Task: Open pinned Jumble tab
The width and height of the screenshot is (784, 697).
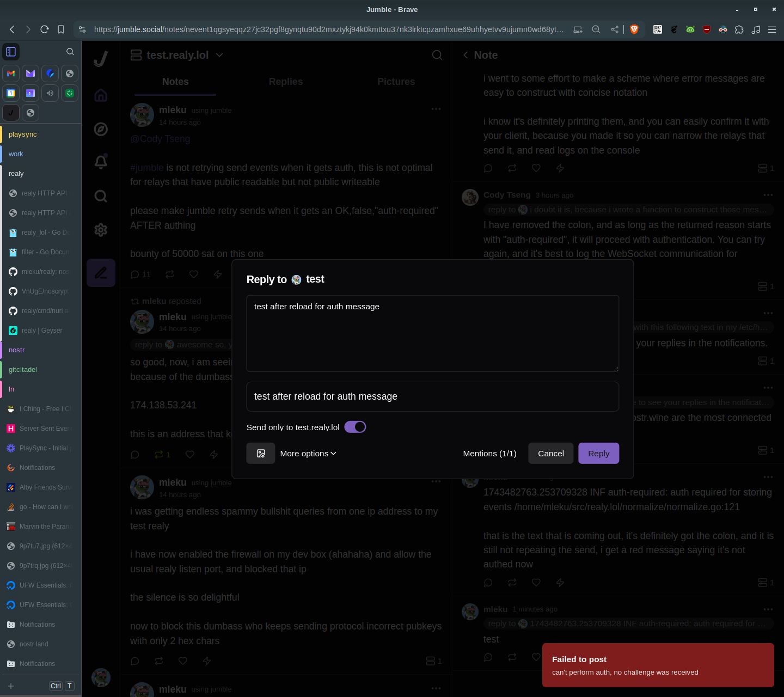Action: 11,113
